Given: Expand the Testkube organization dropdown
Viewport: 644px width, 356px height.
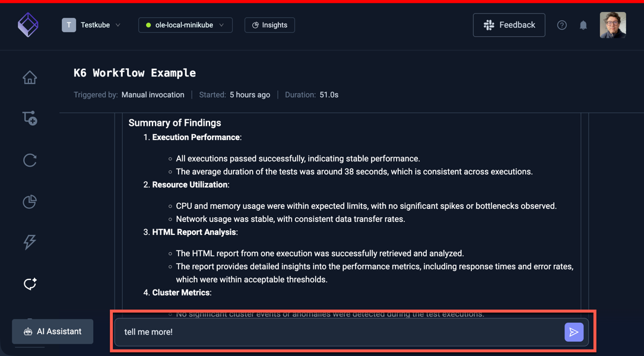Looking at the screenshot, I should pos(92,25).
